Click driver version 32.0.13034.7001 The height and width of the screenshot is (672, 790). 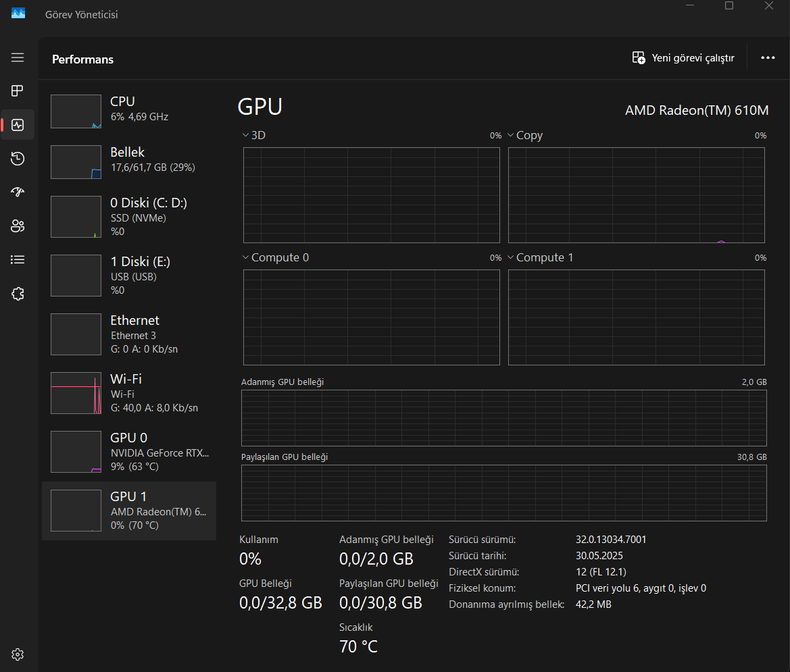611,540
